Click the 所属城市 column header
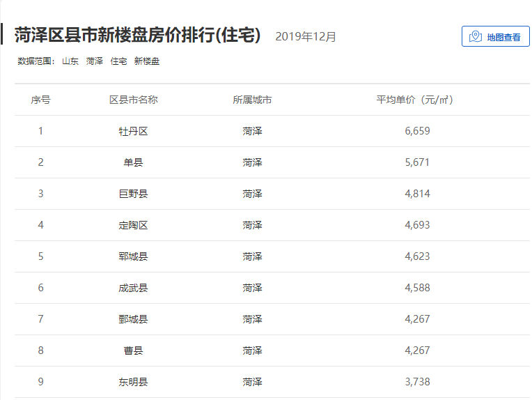Image resolution: width=532 pixels, height=400 pixels. (x=252, y=100)
